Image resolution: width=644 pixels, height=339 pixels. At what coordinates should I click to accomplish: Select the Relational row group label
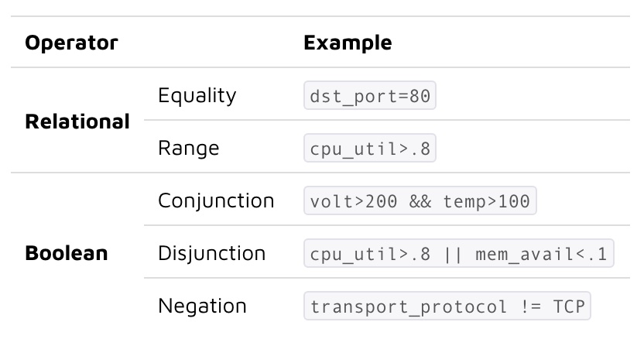tap(77, 122)
